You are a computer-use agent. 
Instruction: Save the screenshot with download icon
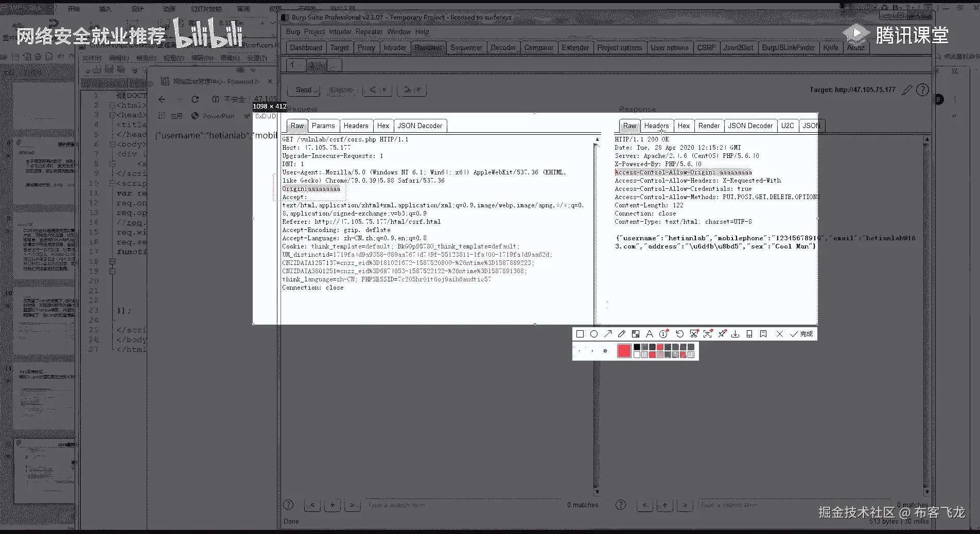(x=736, y=334)
